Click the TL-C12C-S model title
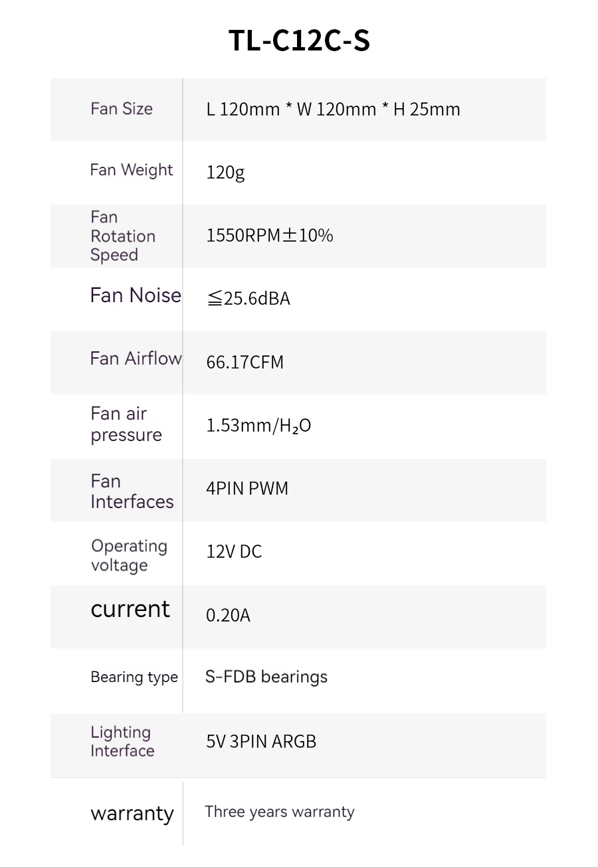The width and height of the screenshot is (598, 868). click(299, 41)
